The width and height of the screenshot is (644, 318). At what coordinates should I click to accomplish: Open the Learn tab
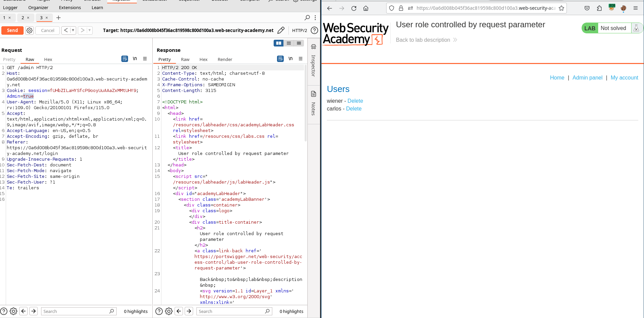point(97,7)
